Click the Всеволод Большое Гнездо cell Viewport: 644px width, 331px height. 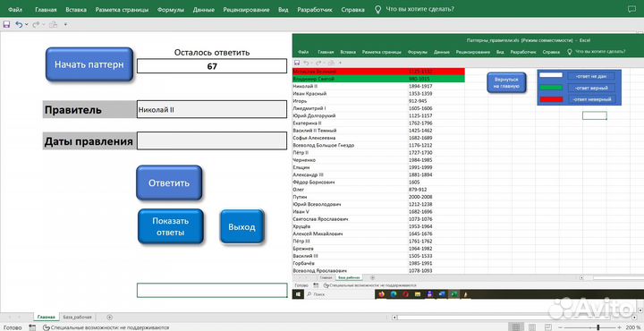point(323,145)
